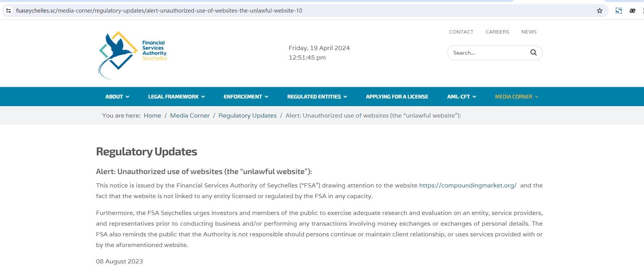
Task: Click the Financial Services Authority Seychelles logo
Action: (x=132, y=55)
